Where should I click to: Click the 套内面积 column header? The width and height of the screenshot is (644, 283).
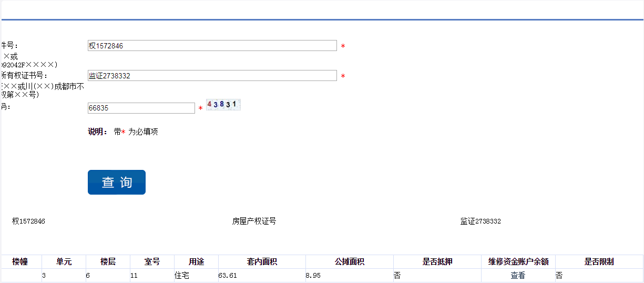[x=262, y=261]
